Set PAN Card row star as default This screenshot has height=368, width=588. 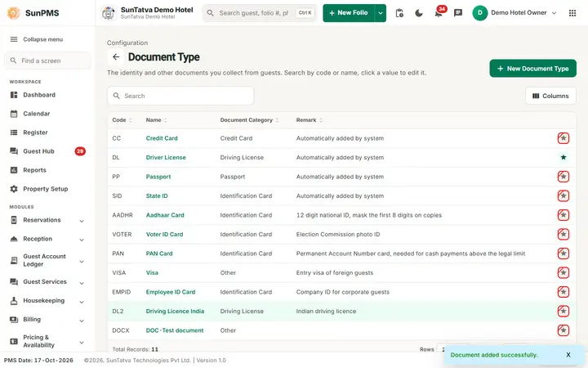(x=563, y=254)
